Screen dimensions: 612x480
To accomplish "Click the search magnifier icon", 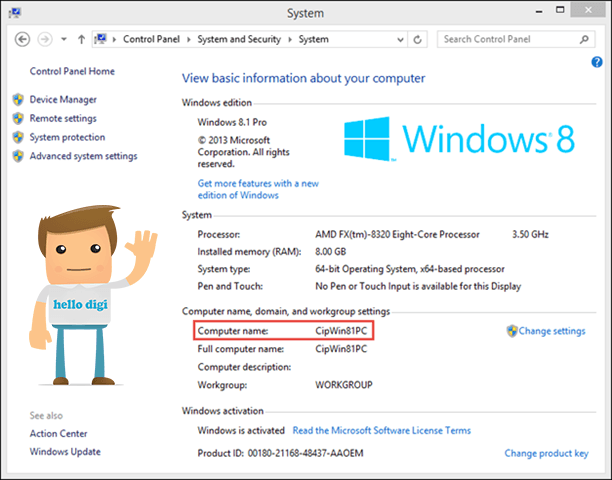I will [584, 39].
